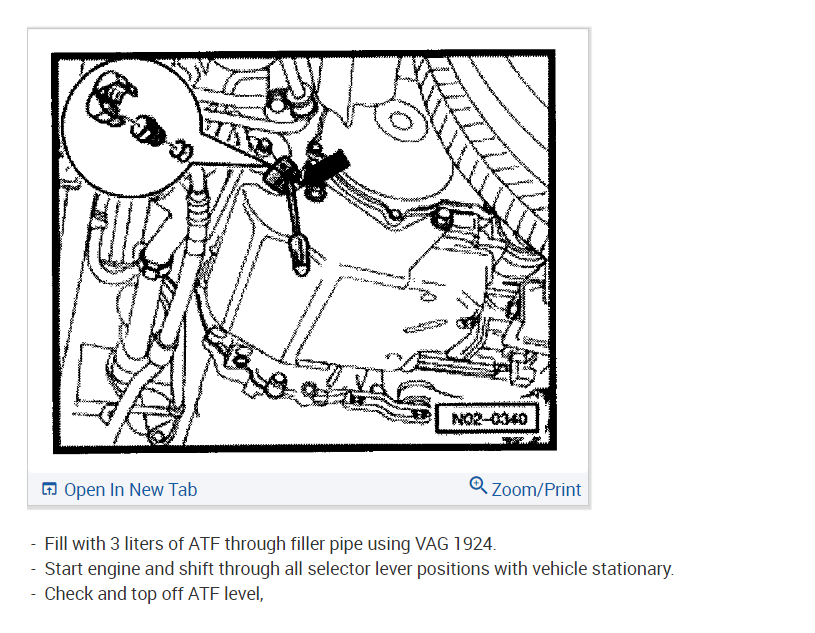Click the Zoom/Print magnifier icon

click(478, 485)
